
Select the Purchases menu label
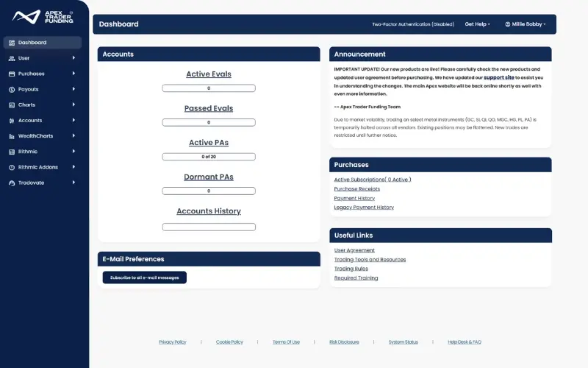pos(31,74)
